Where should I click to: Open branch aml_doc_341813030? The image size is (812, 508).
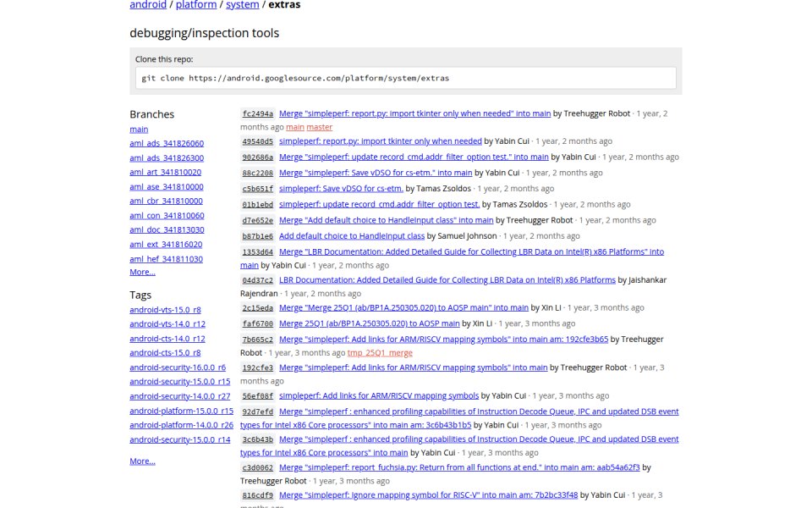click(x=167, y=229)
